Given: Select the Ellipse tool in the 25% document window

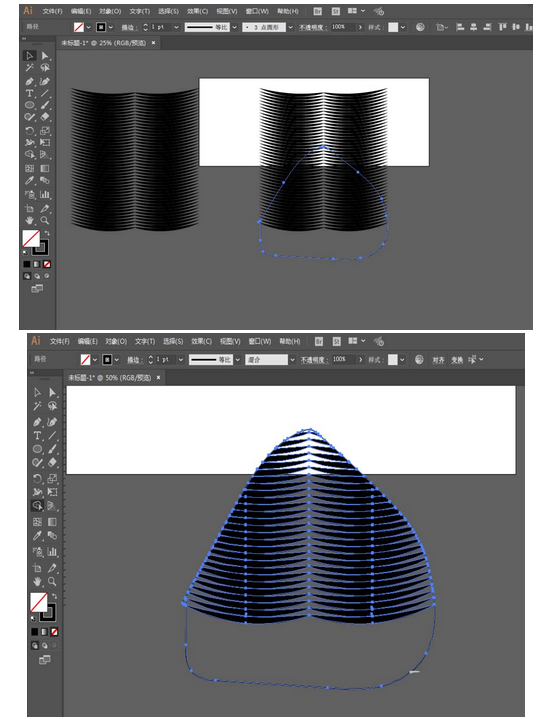Looking at the screenshot, I should pos(29,105).
